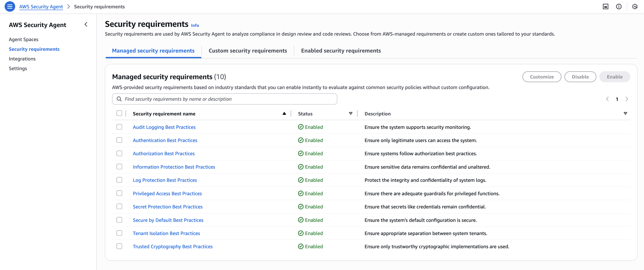
Task: Go to previous page arrow
Action: tap(607, 99)
